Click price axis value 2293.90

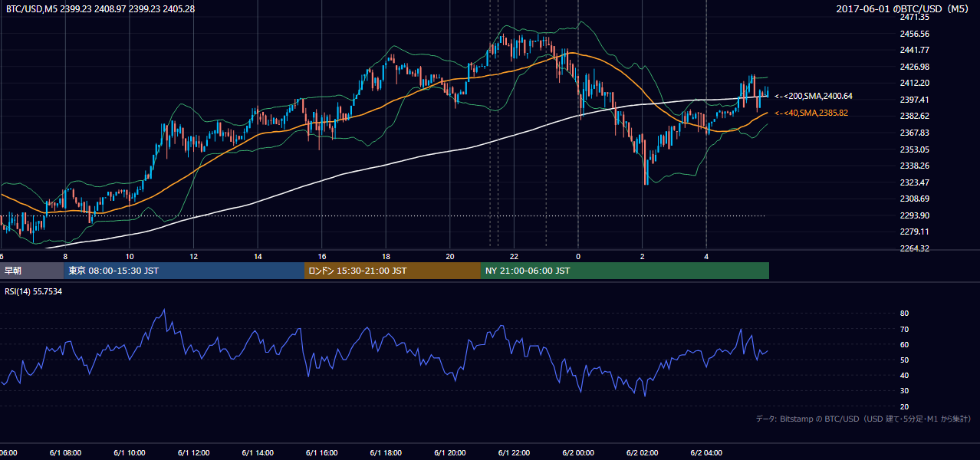(x=915, y=215)
